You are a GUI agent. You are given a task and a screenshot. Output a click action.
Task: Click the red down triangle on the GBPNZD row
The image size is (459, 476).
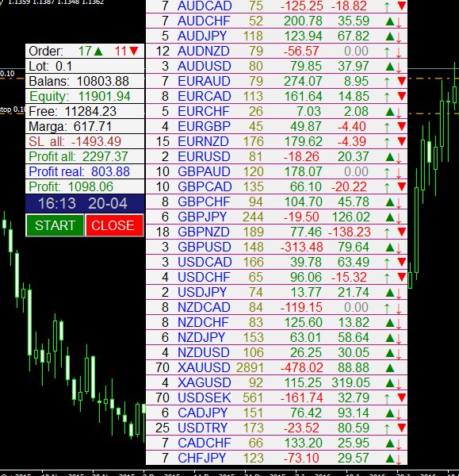coord(402,232)
